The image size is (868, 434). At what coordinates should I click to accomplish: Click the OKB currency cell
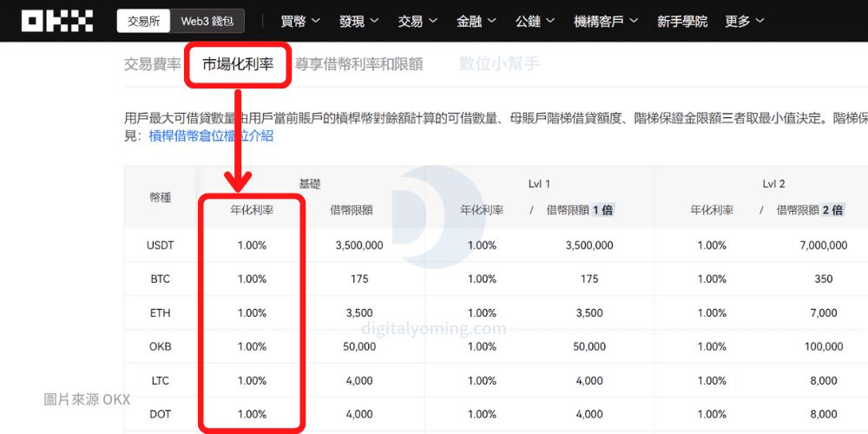point(160,347)
